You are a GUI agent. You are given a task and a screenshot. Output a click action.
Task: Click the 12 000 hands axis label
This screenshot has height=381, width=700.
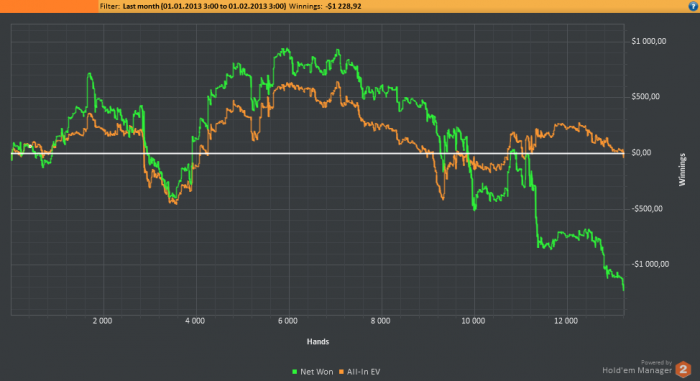pos(566,321)
